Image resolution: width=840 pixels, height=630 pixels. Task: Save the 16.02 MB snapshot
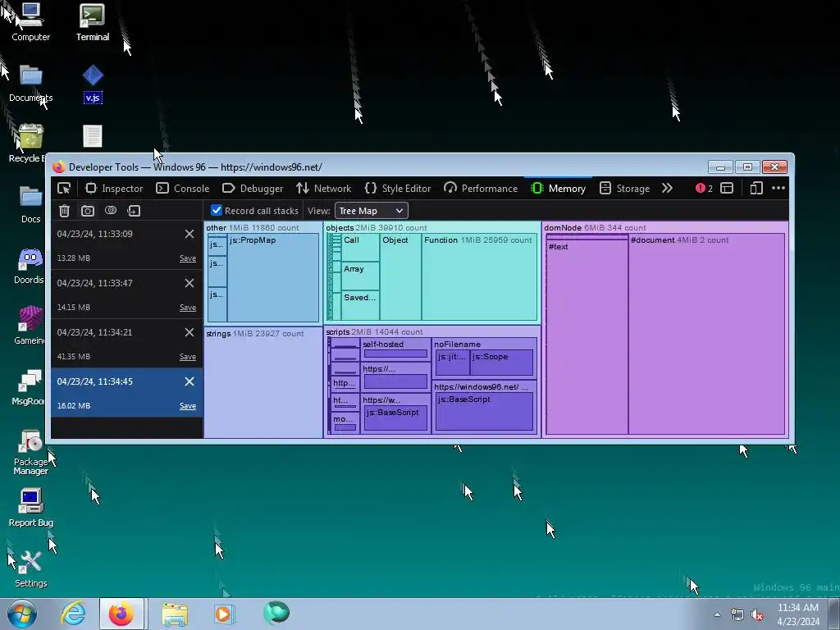(x=188, y=406)
